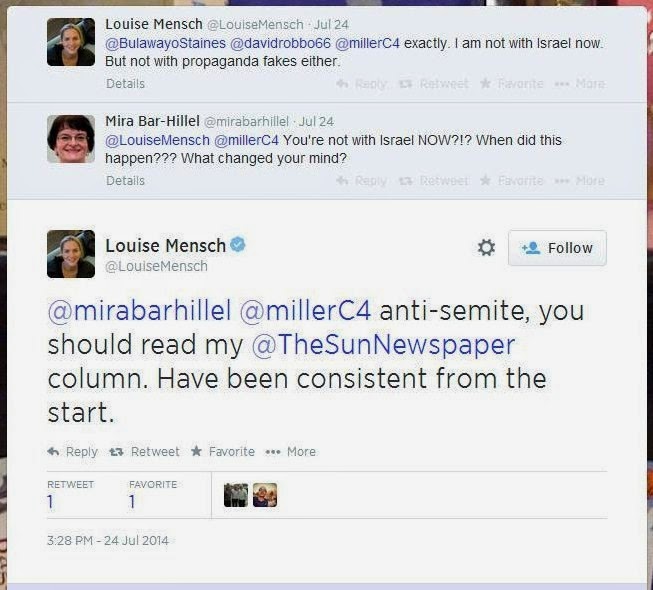Expand Details under Mira Bar-Hillel's tweet
The image size is (653, 590).
126,181
